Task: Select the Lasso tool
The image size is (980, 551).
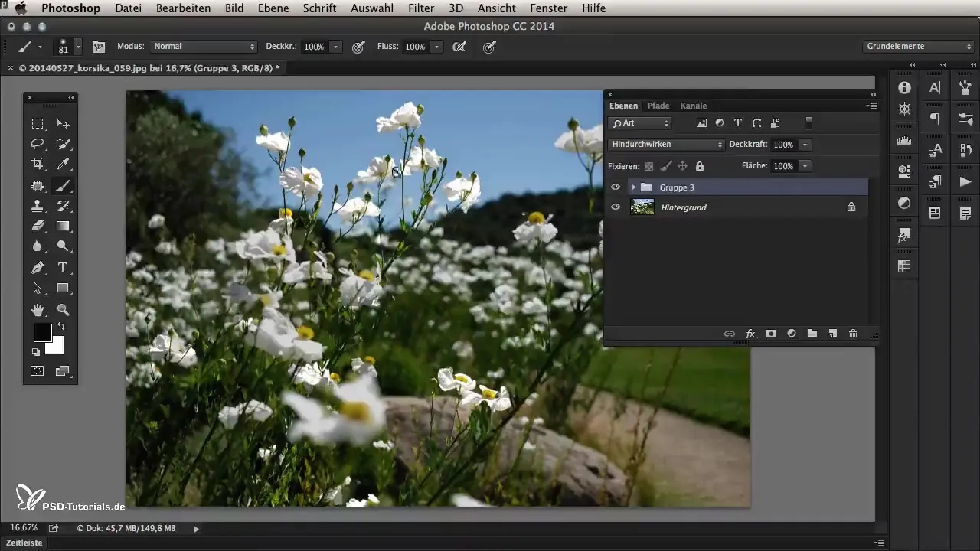Action: [x=37, y=144]
